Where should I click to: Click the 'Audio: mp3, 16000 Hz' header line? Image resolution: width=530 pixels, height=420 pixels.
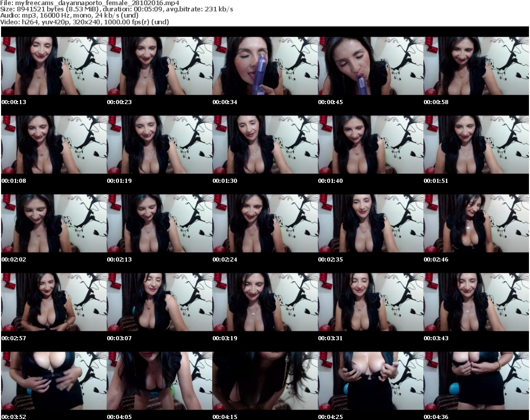pos(69,16)
